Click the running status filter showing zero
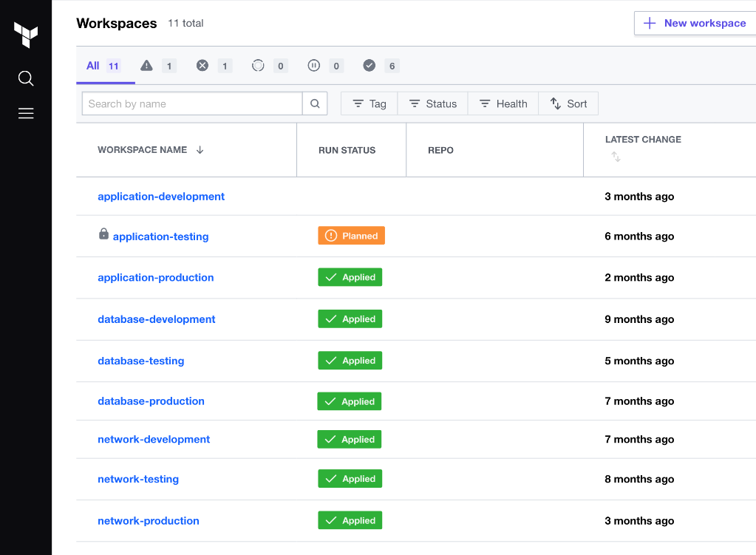Viewport: 756px width, 555px height. click(259, 65)
